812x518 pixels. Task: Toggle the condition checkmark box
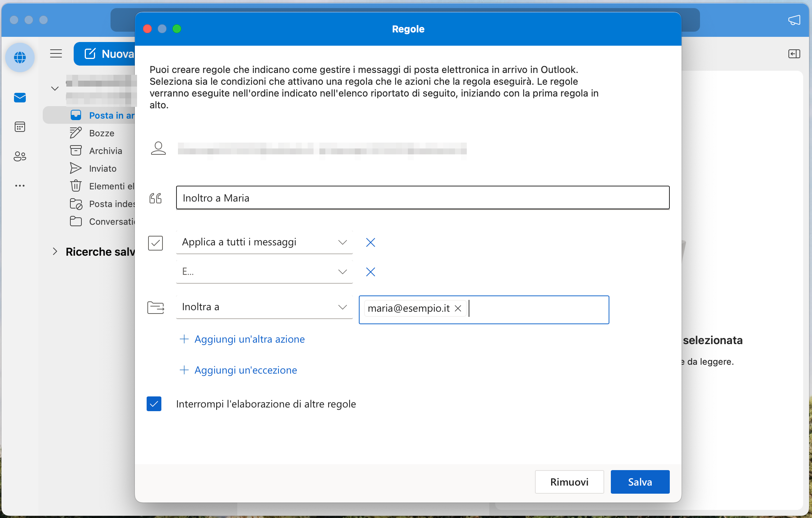(155, 243)
